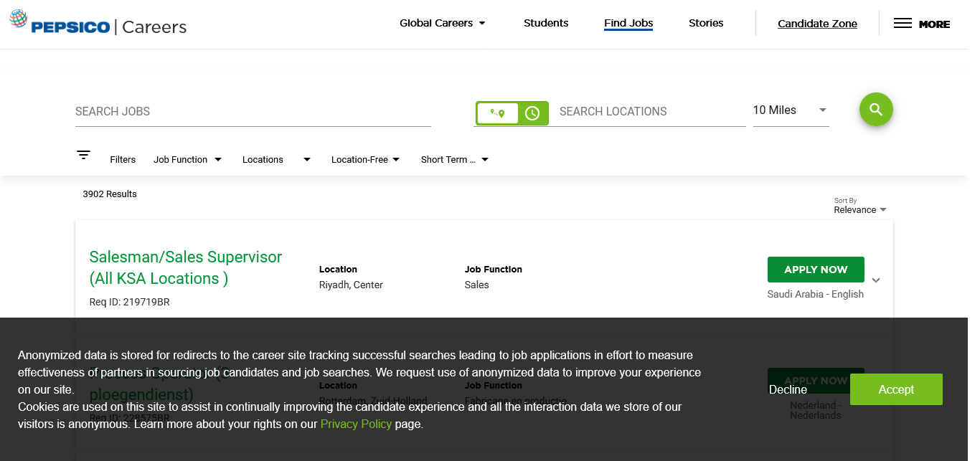This screenshot has height=461, width=980.
Task: Change Sort By Relevance option
Action: tap(859, 210)
